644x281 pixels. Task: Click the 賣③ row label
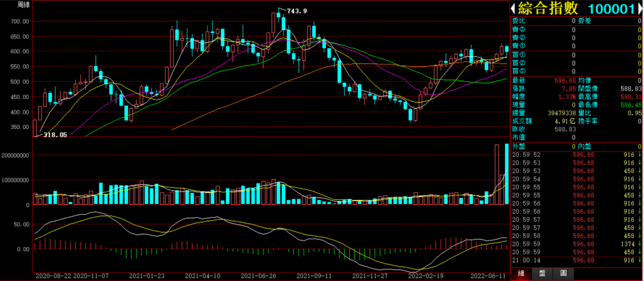click(x=518, y=30)
